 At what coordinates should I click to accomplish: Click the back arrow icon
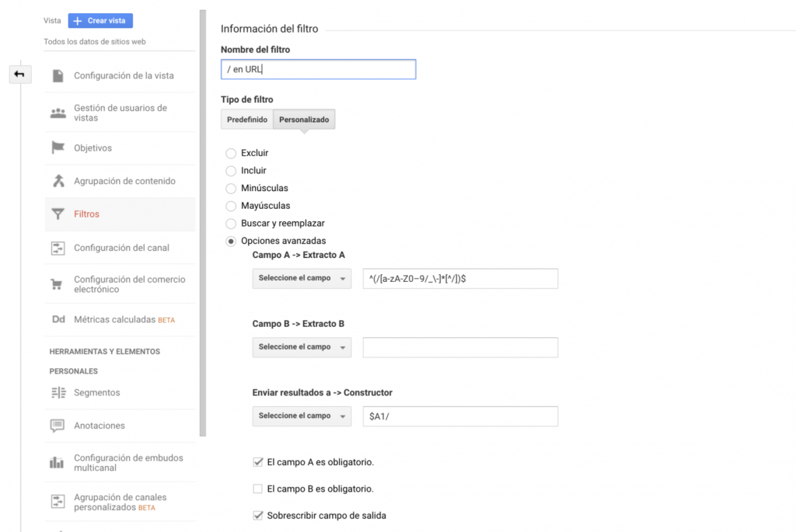tap(19, 75)
